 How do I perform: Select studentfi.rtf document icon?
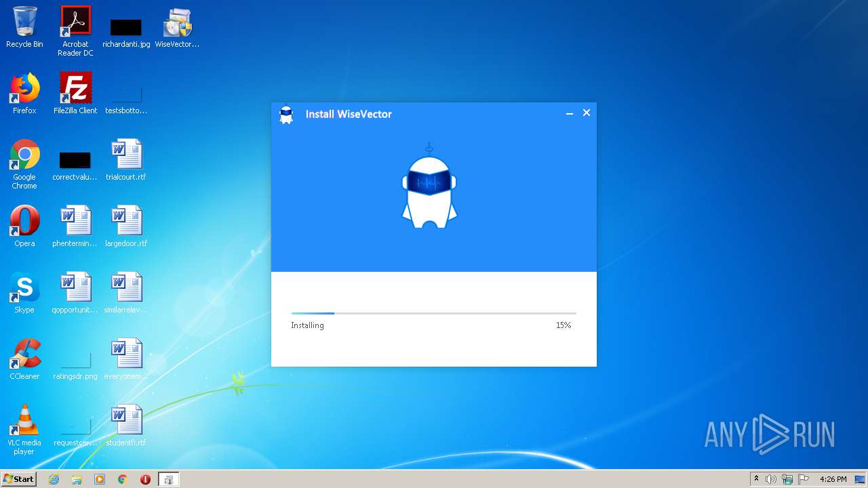click(x=126, y=426)
